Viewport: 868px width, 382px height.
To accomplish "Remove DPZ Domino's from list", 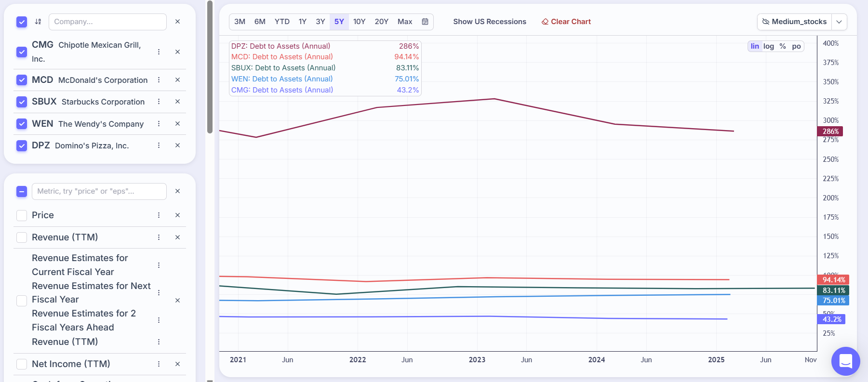I will pyautogui.click(x=177, y=145).
